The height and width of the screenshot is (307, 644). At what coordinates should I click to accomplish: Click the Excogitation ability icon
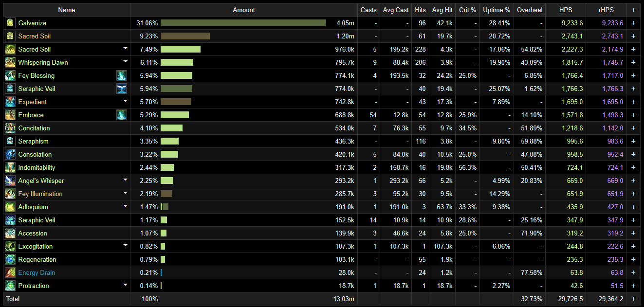pos(10,246)
